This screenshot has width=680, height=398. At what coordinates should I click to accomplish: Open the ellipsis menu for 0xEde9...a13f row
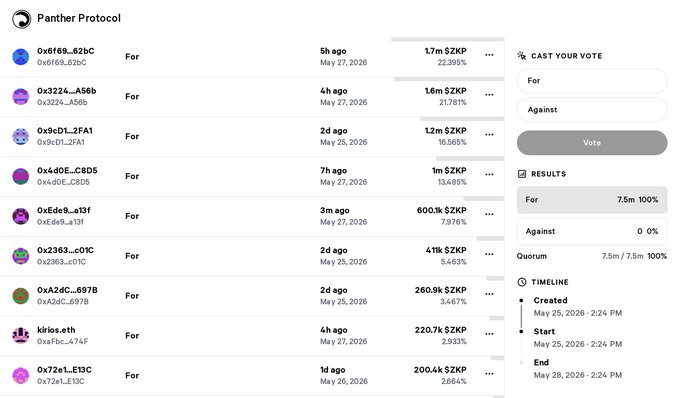tap(489, 214)
